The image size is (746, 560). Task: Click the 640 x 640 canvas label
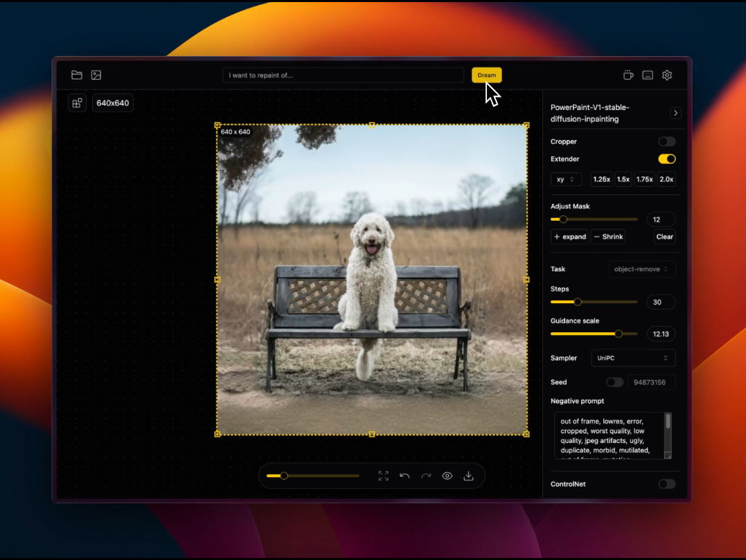point(236,132)
